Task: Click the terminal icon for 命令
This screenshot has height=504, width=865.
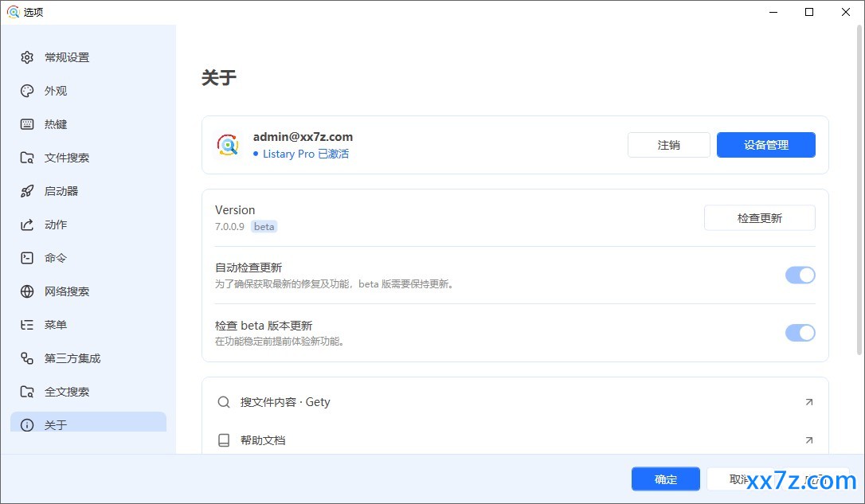Action: click(x=27, y=258)
